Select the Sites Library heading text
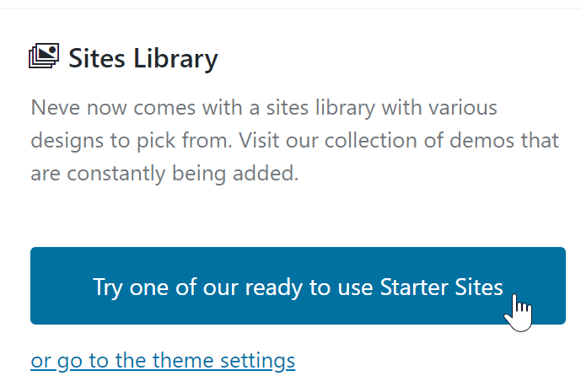The width and height of the screenshot is (581, 392). [143, 59]
